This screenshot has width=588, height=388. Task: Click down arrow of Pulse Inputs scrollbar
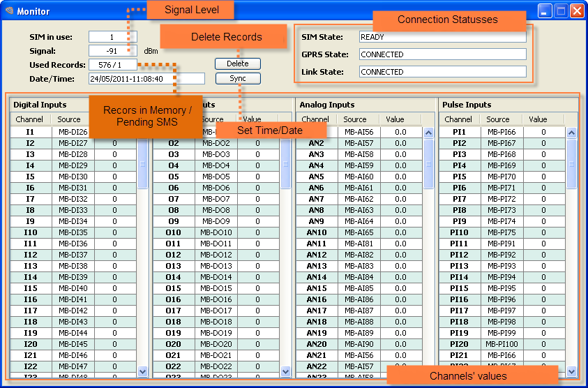pos(571,371)
